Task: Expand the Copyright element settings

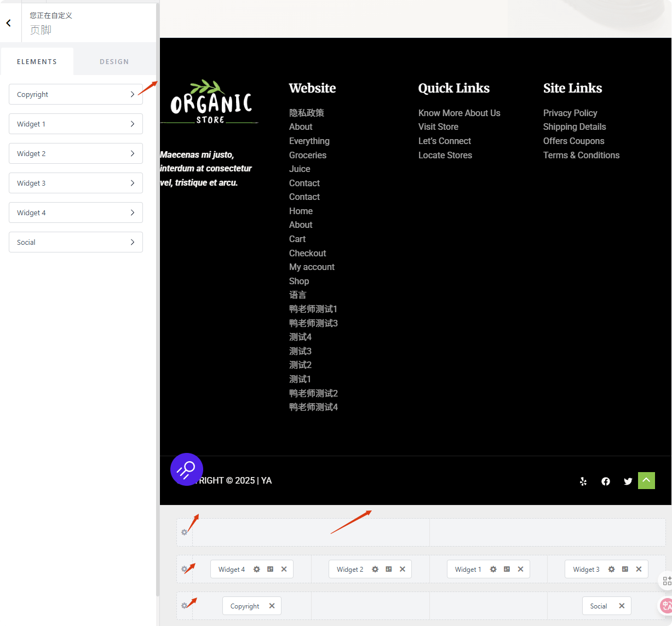Action: [x=76, y=94]
